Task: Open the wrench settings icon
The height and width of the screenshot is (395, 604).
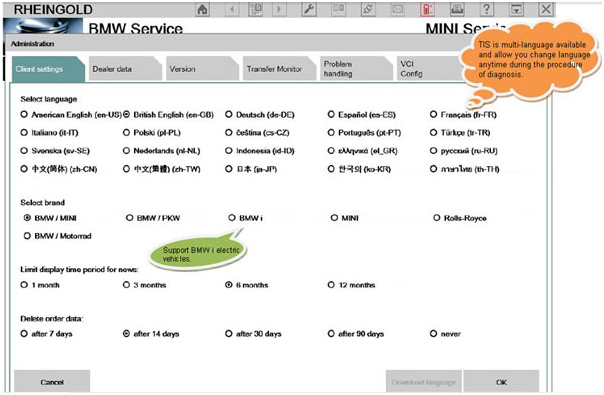Action: tap(309, 9)
